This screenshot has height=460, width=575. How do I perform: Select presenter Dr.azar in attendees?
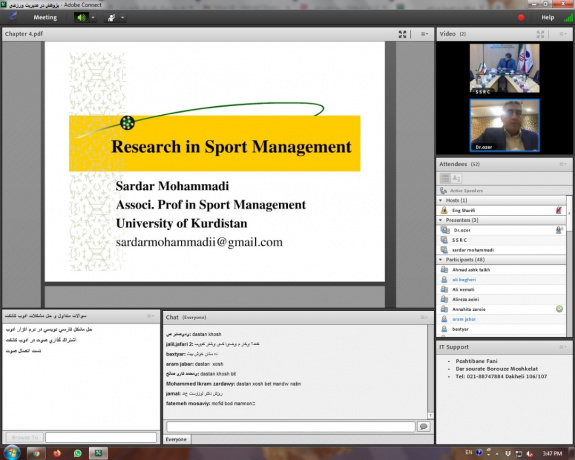click(501, 230)
